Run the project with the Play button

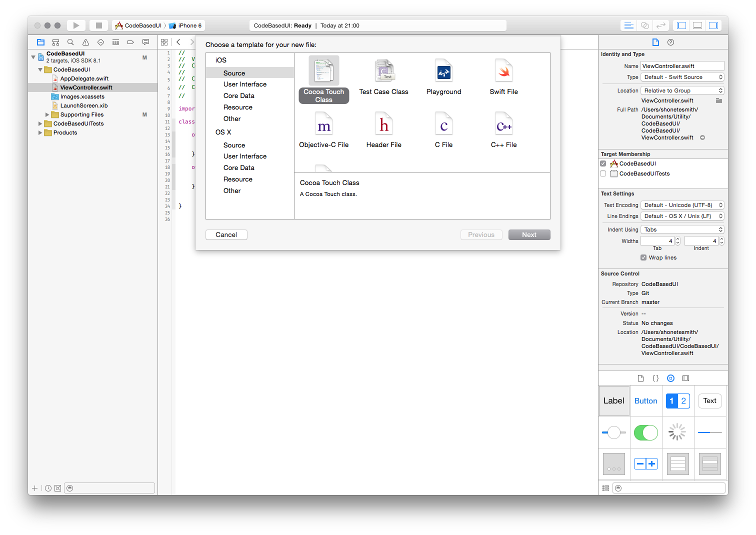click(x=76, y=25)
